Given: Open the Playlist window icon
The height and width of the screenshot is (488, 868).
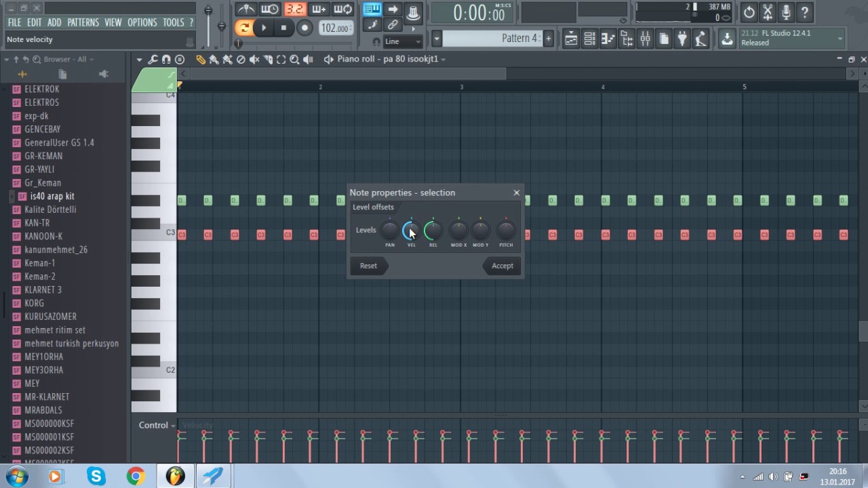Looking at the screenshot, I should pyautogui.click(x=571, y=39).
